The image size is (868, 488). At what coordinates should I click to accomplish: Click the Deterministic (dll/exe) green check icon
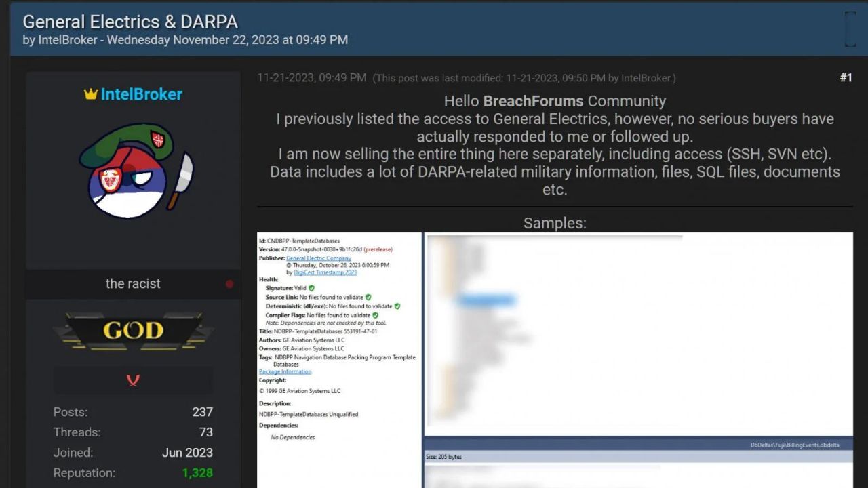click(397, 306)
